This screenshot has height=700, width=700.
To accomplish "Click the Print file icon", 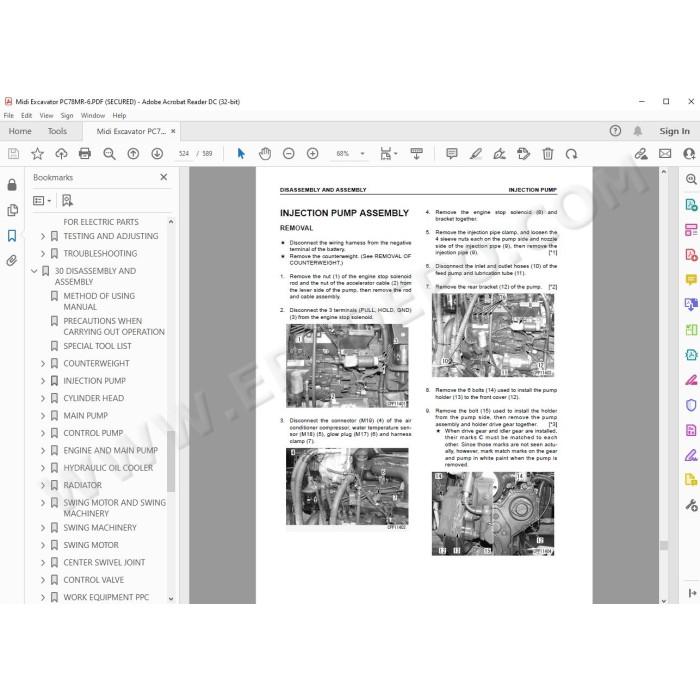I will [85, 154].
